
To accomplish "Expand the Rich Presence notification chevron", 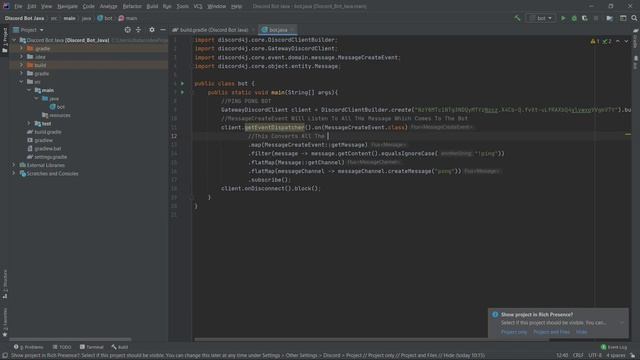I will [x=622, y=322].
